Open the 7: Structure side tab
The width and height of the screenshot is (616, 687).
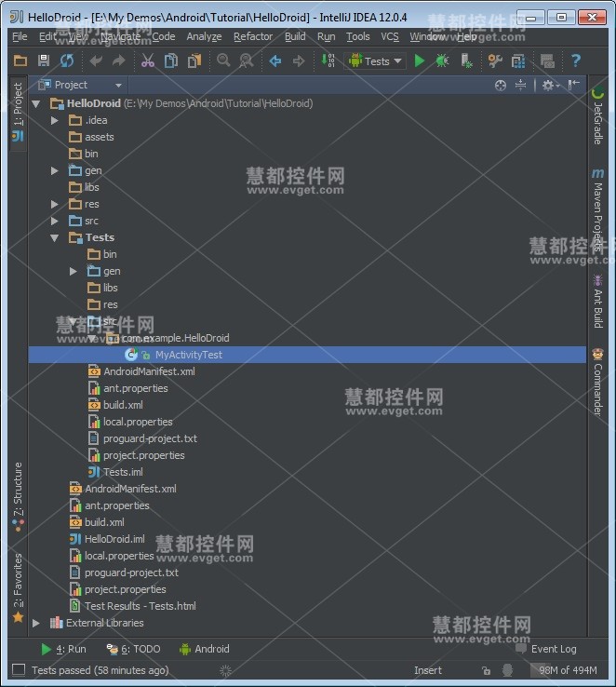click(18, 496)
